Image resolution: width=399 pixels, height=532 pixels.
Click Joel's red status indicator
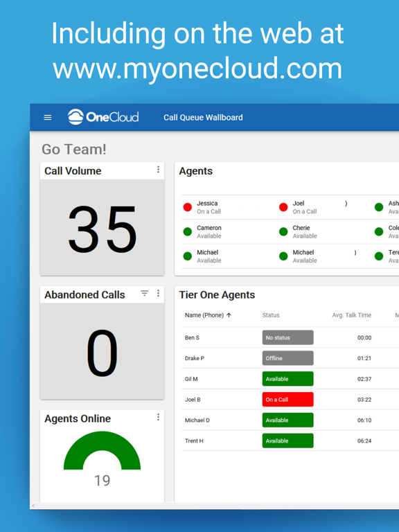[283, 207]
